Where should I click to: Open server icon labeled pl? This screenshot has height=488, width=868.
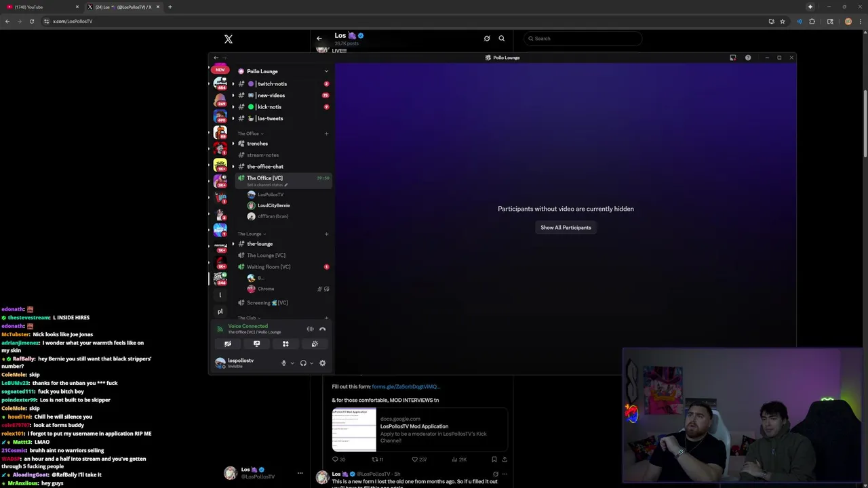220,312
